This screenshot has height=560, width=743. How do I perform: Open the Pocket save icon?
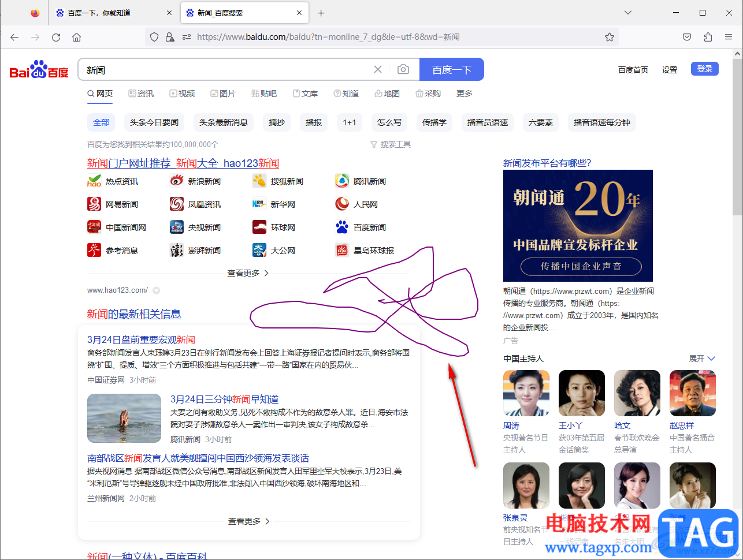687,37
